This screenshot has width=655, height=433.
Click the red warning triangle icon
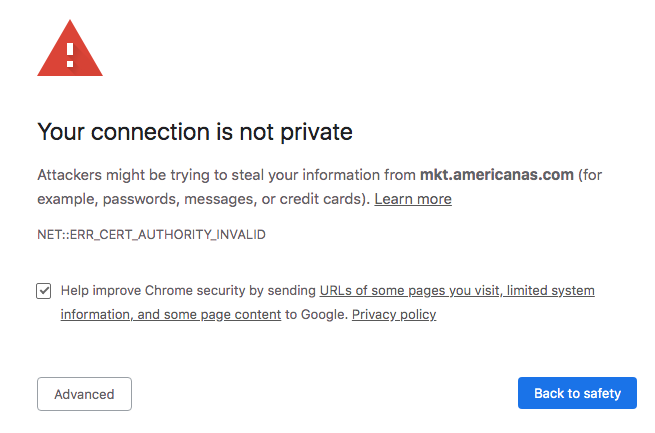pyautogui.click(x=69, y=48)
